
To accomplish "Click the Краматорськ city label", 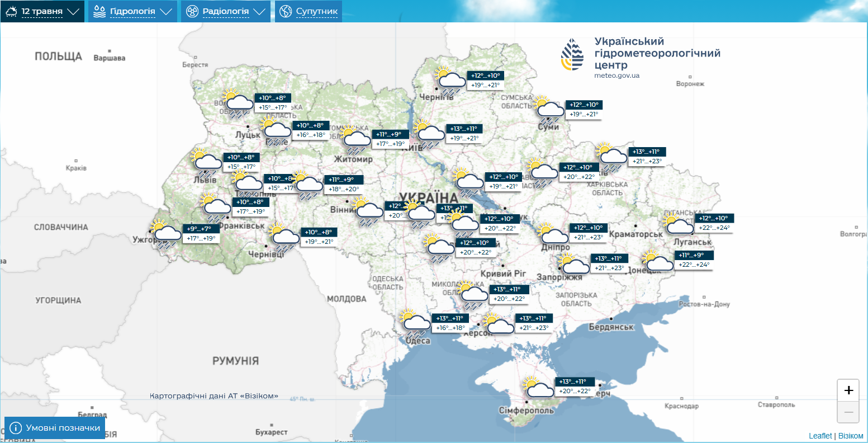I will click(x=636, y=234).
